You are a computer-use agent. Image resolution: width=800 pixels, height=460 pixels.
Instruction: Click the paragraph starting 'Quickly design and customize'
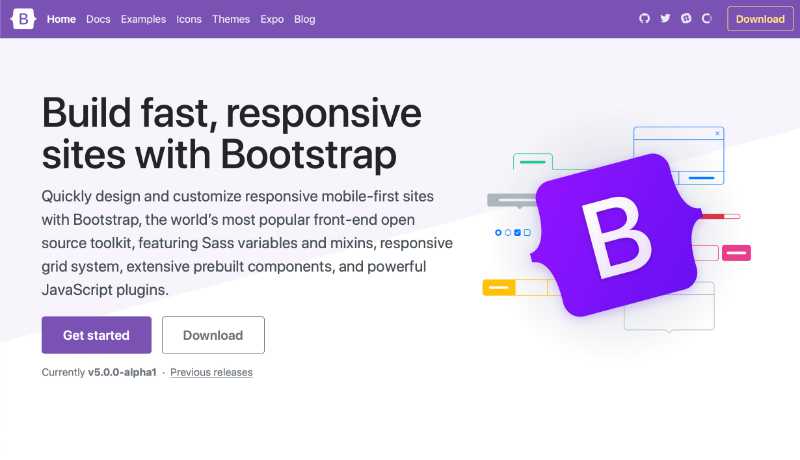tap(247, 243)
